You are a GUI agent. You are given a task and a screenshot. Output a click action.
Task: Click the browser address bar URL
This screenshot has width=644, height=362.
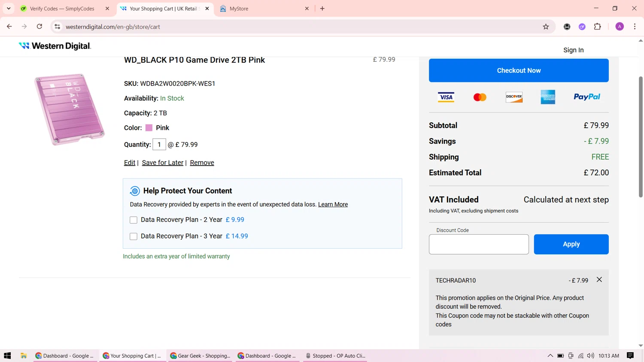pos(112,27)
